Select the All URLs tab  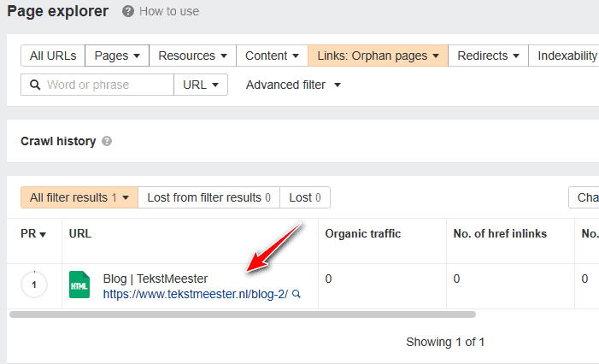point(53,56)
